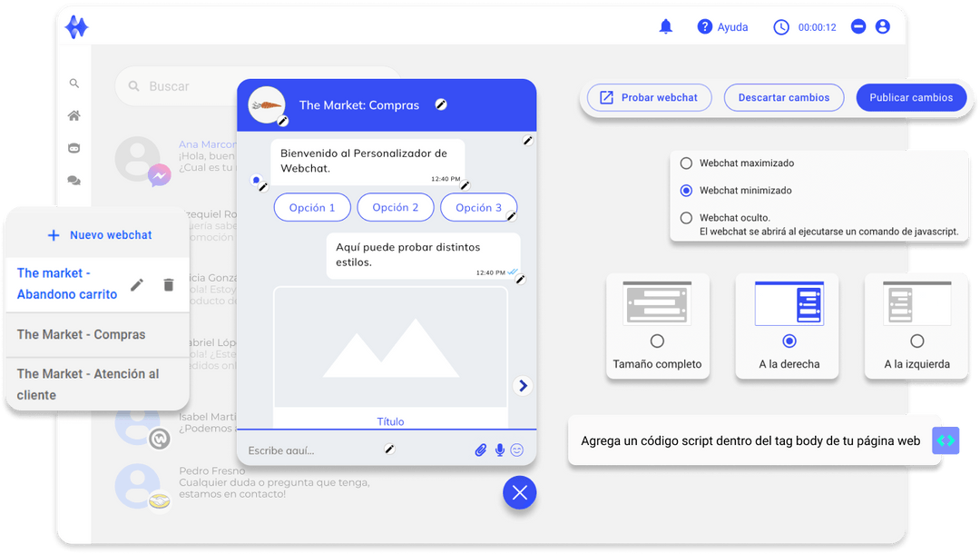The width and height of the screenshot is (980, 554).
Task: Edit the webchat title The Market: Compras
Action: (441, 104)
